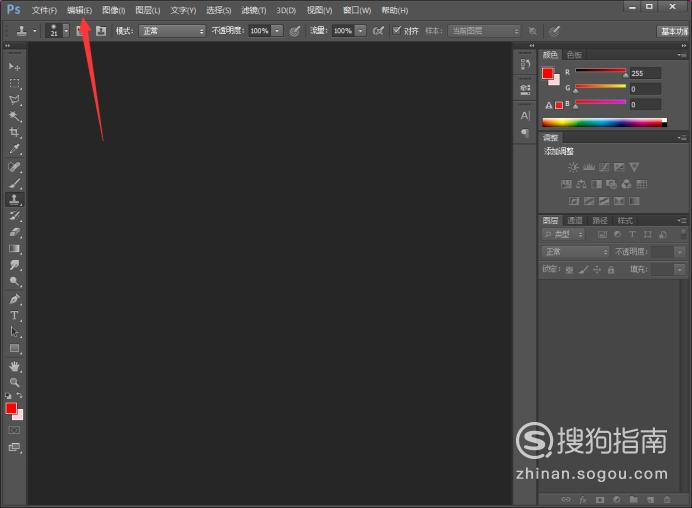Select the Healing Brush tool
Viewport: 692px width, 508px height.
click(x=14, y=167)
